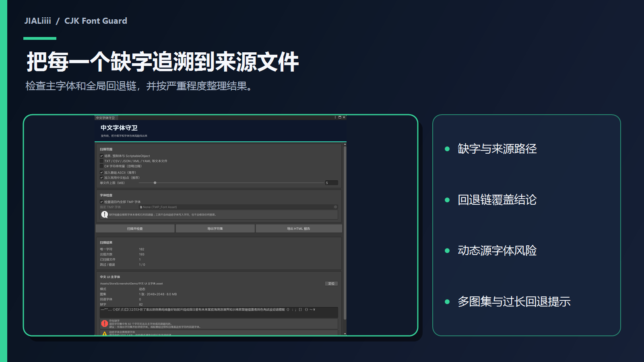Click the 定位 button for 中文 UI 主字体

coord(331,284)
